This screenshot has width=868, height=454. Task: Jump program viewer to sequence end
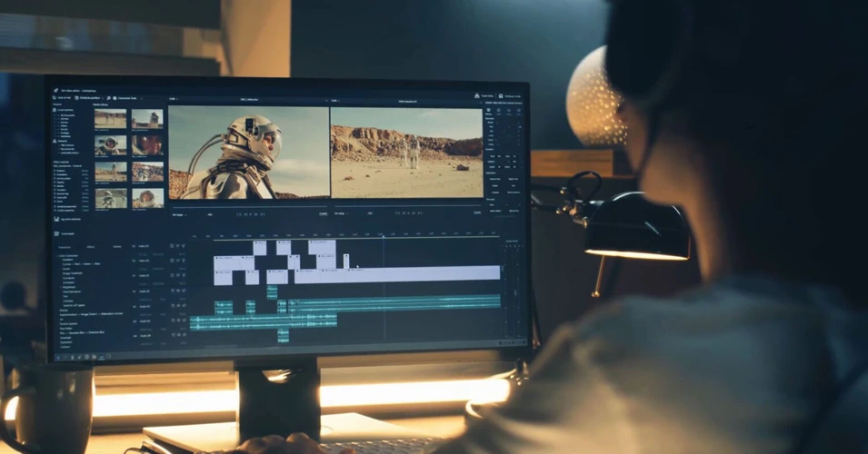420,212
